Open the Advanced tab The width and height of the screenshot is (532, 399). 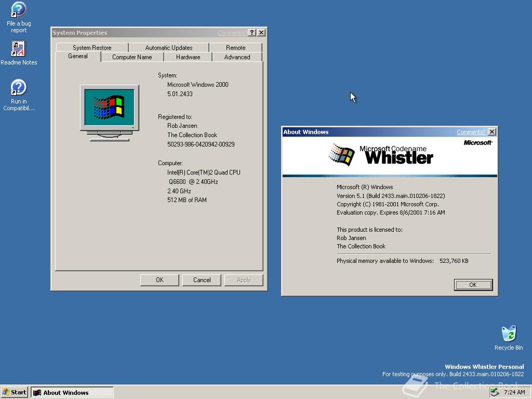[x=237, y=57]
